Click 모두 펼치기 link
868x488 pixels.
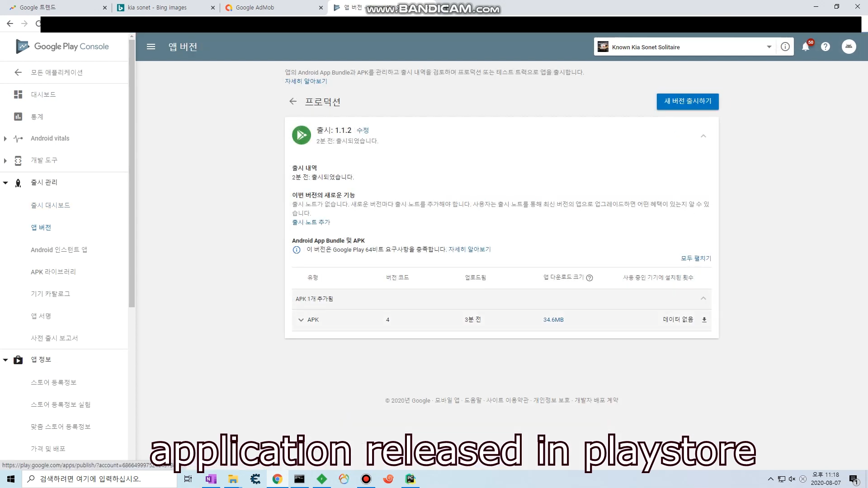point(696,258)
